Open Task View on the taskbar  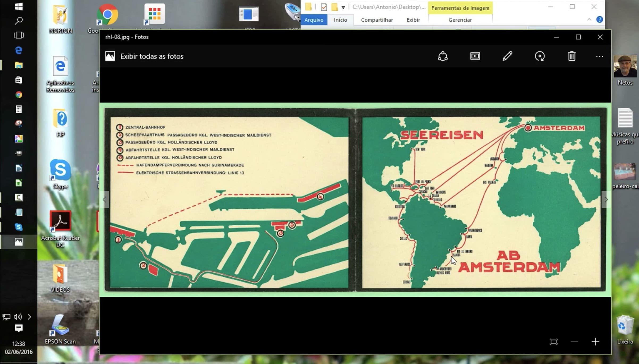point(19,35)
